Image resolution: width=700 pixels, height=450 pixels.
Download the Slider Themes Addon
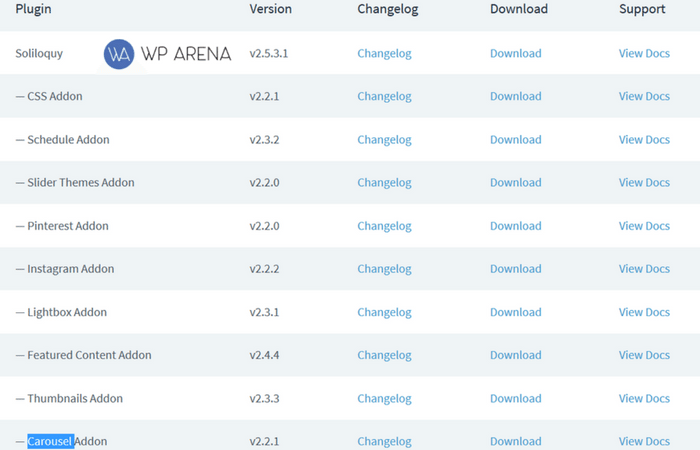tap(516, 183)
